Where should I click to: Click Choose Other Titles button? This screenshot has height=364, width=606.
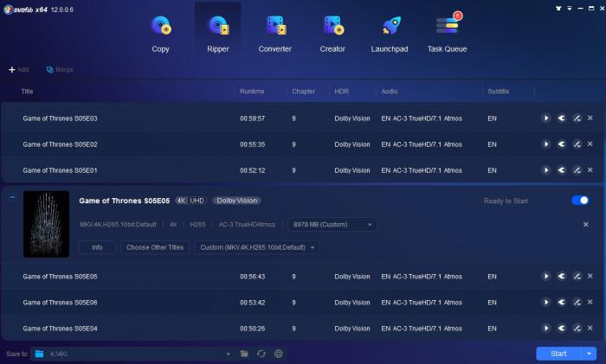point(155,247)
